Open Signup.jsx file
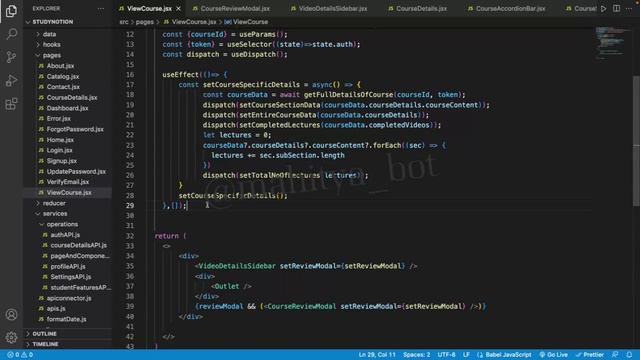Screen dimensions: 640x360 62,161
